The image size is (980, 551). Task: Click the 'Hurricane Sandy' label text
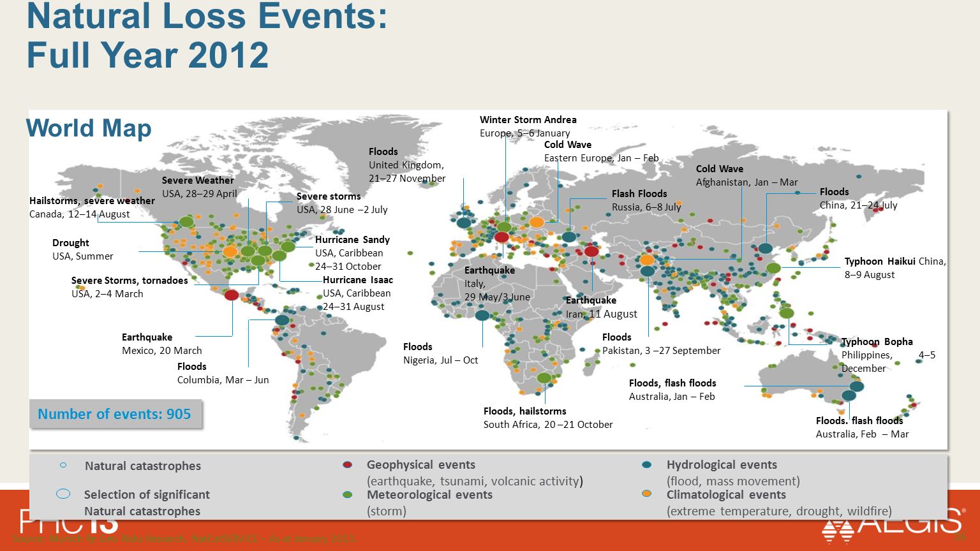point(352,240)
